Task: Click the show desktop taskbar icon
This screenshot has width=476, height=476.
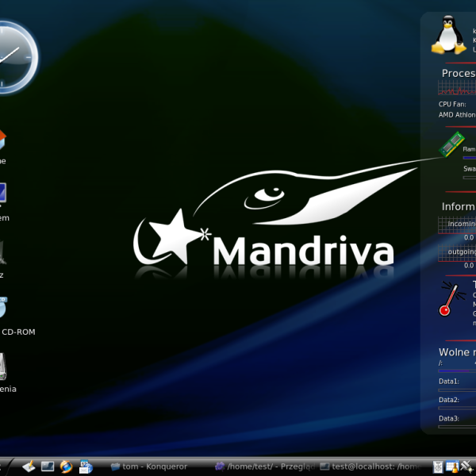Action: (48, 466)
